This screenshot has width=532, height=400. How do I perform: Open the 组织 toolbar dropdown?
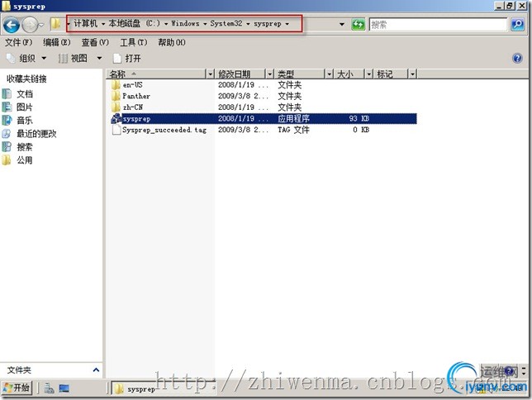click(26, 59)
